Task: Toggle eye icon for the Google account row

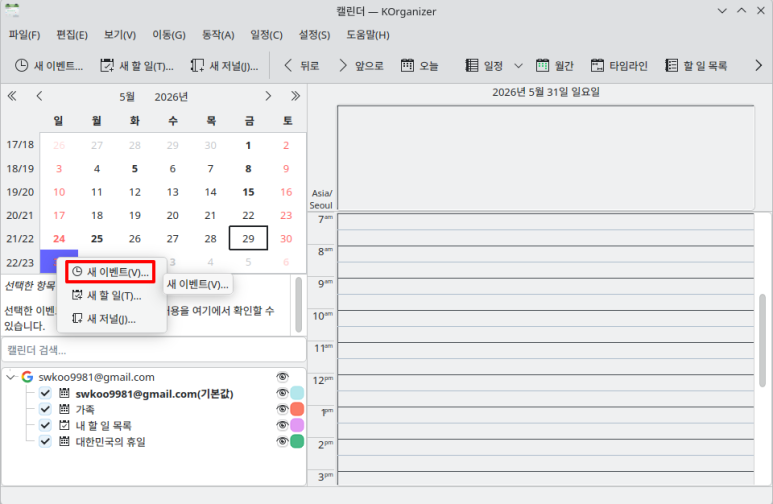Action: point(282,377)
